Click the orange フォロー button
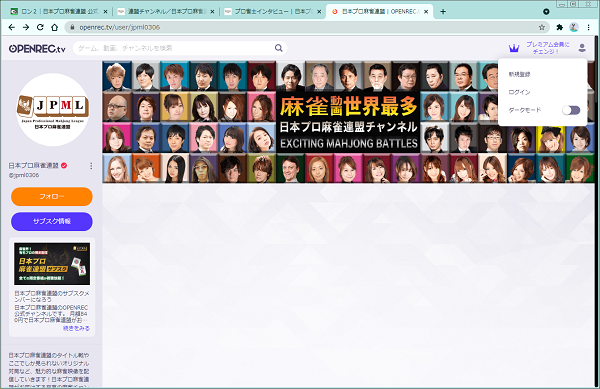This screenshot has height=389, width=600. click(x=52, y=197)
